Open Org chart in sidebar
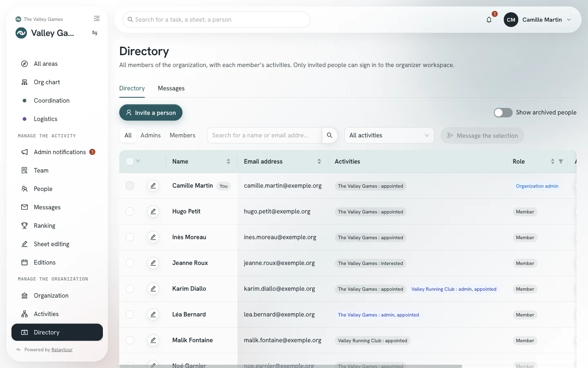The height and width of the screenshot is (368, 588). (x=57, y=82)
